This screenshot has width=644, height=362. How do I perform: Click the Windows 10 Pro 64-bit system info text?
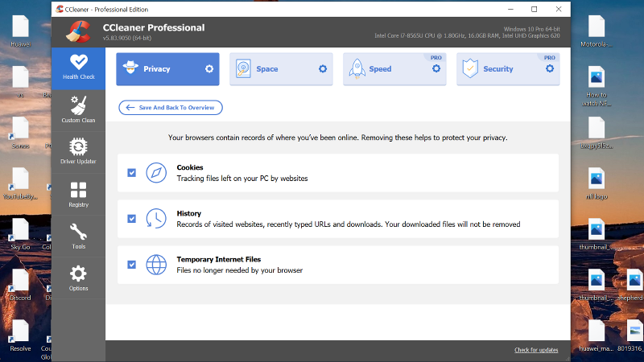click(531, 29)
